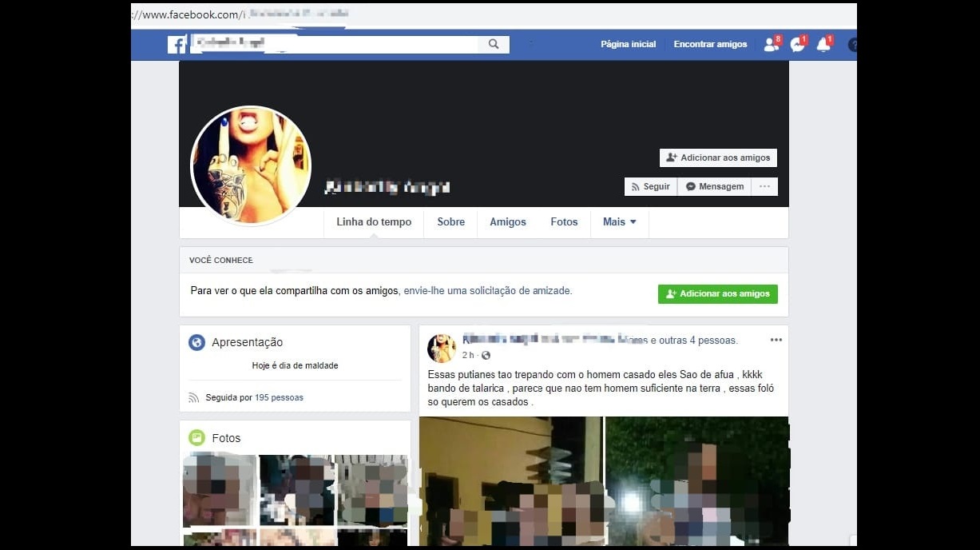980x550 pixels.
Task: Click the 2 h post timestamp
Action: click(x=468, y=355)
